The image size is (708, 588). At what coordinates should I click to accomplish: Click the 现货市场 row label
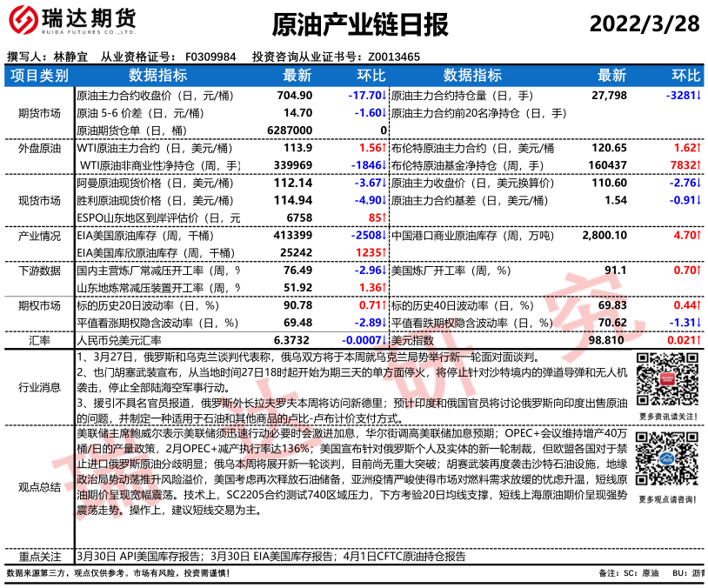(x=39, y=200)
